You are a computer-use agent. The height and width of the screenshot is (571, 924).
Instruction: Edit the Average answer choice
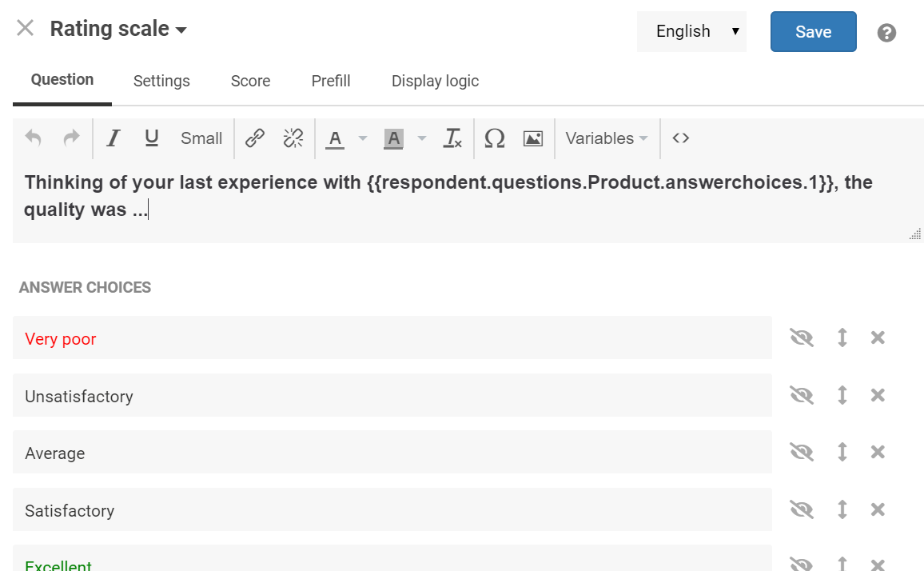[392, 453]
